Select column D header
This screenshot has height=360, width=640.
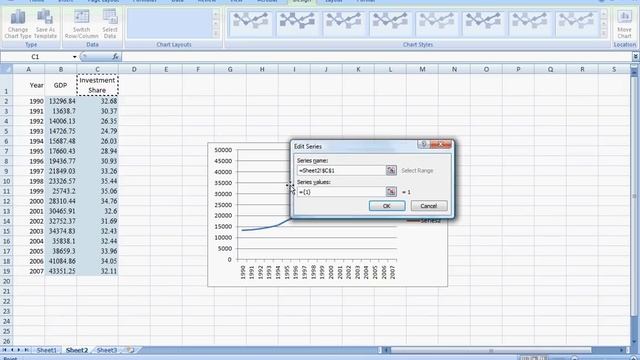[134, 69]
